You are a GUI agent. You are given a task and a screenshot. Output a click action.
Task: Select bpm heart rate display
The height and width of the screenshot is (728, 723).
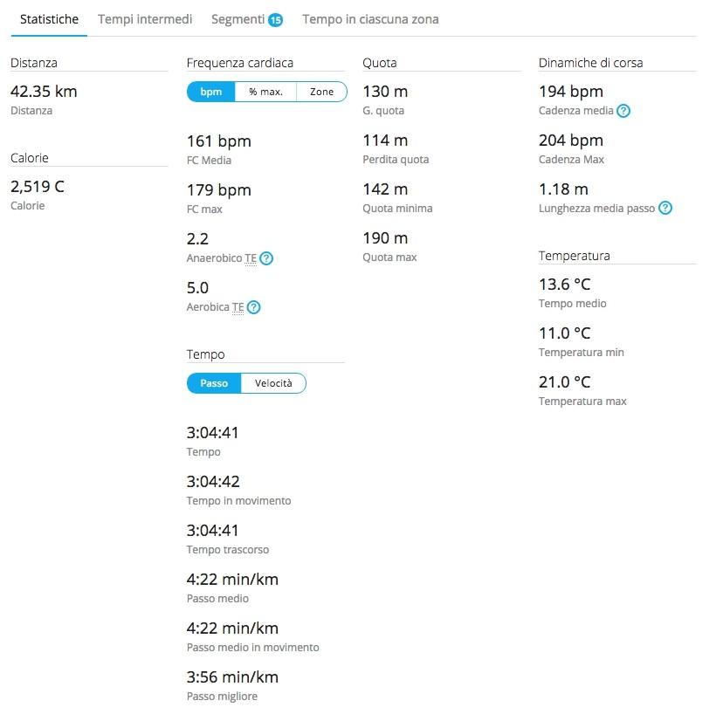pos(211,92)
